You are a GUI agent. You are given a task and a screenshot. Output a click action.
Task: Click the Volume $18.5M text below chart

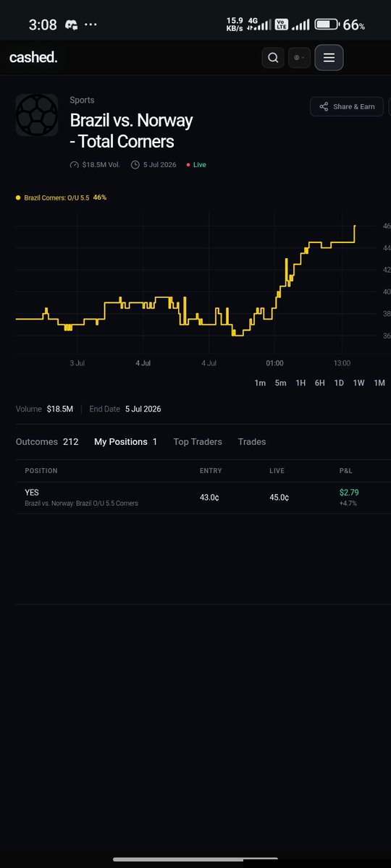[45, 409]
